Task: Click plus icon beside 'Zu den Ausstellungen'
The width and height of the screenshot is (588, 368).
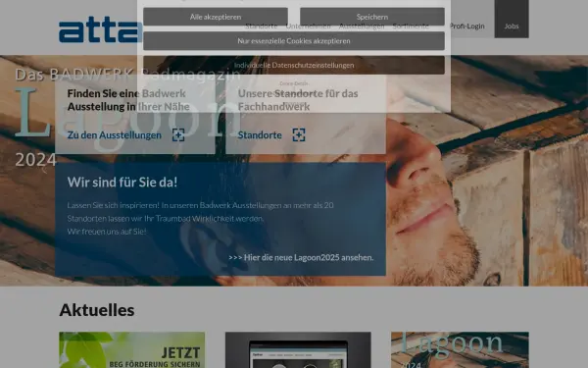Action: pyautogui.click(x=178, y=134)
